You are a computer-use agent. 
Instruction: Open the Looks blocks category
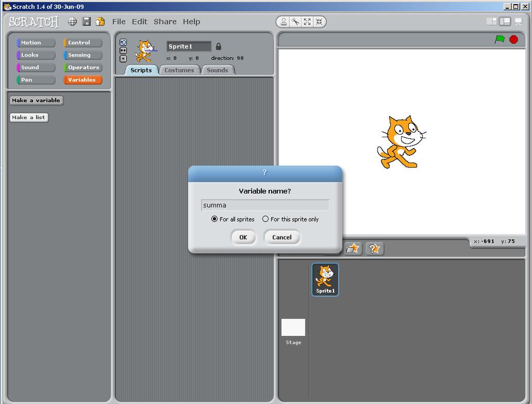[36, 55]
